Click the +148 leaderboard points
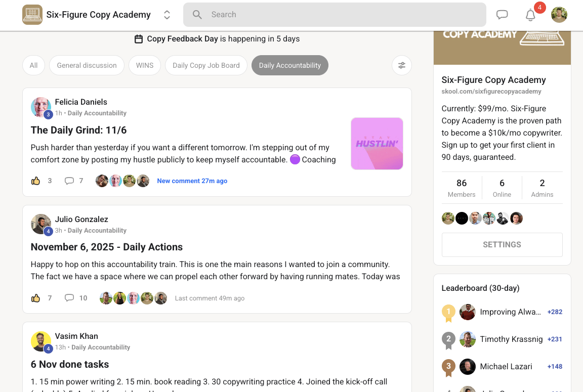Image resolution: width=583 pixels, height=392 pixels. pyautogui.click(x=555, y=366)
